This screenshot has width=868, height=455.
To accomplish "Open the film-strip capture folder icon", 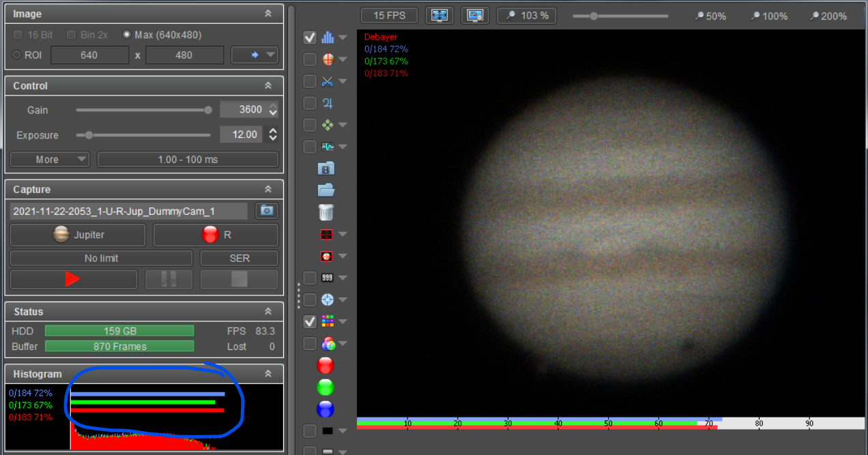I will [326, 168].
